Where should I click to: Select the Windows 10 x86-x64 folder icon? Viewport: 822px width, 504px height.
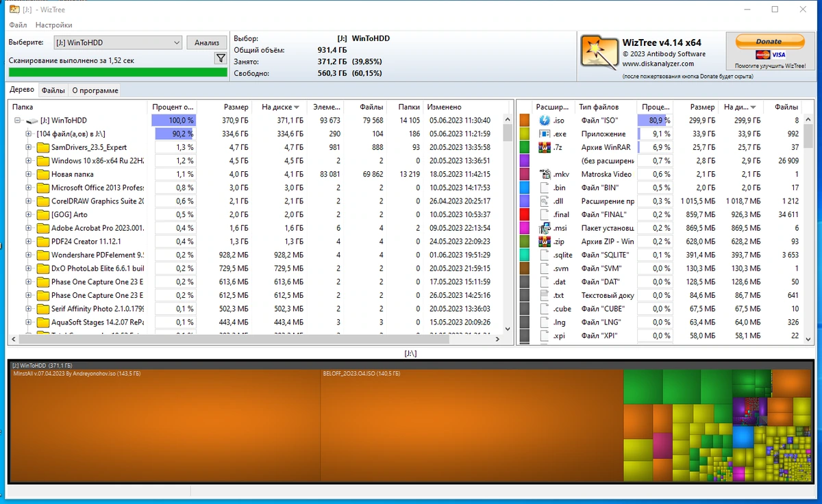[42, 161]
